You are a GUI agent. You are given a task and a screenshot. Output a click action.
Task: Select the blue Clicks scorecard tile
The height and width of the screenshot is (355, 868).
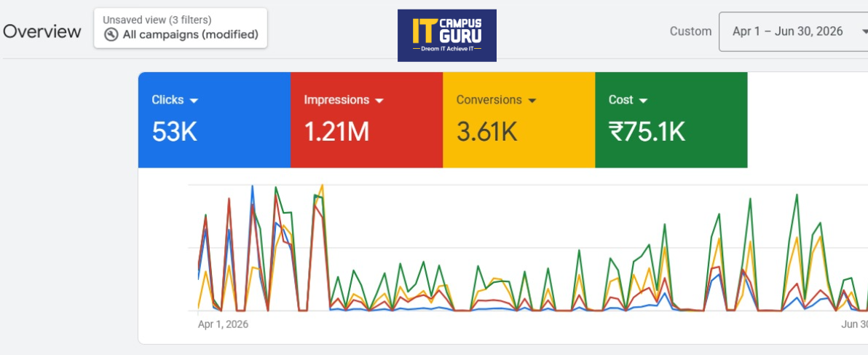214,120
